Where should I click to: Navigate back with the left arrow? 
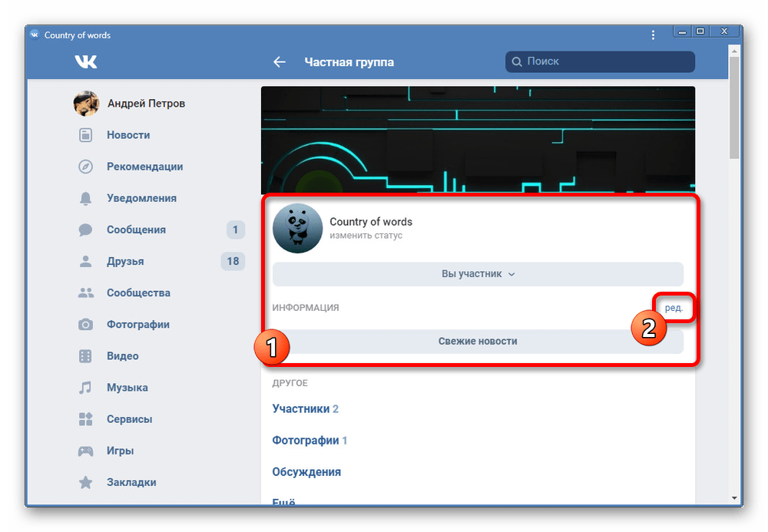pyautogui.click(x=280, y=61)
